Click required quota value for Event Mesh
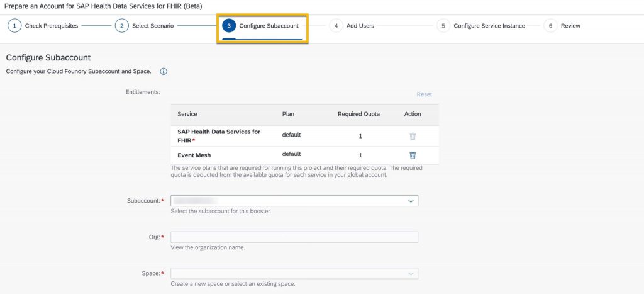 pyautogui.click(x=360, y=155)
